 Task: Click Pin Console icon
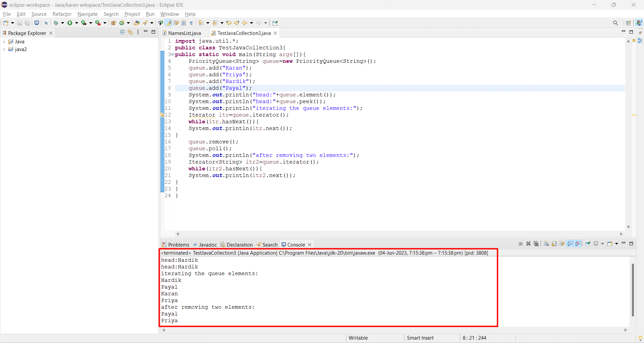588,244
